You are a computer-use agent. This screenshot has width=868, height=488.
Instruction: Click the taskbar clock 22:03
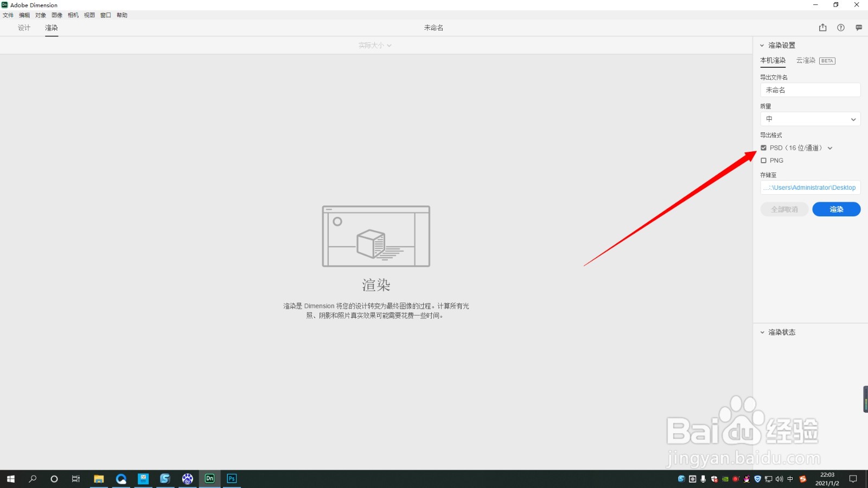827,479
